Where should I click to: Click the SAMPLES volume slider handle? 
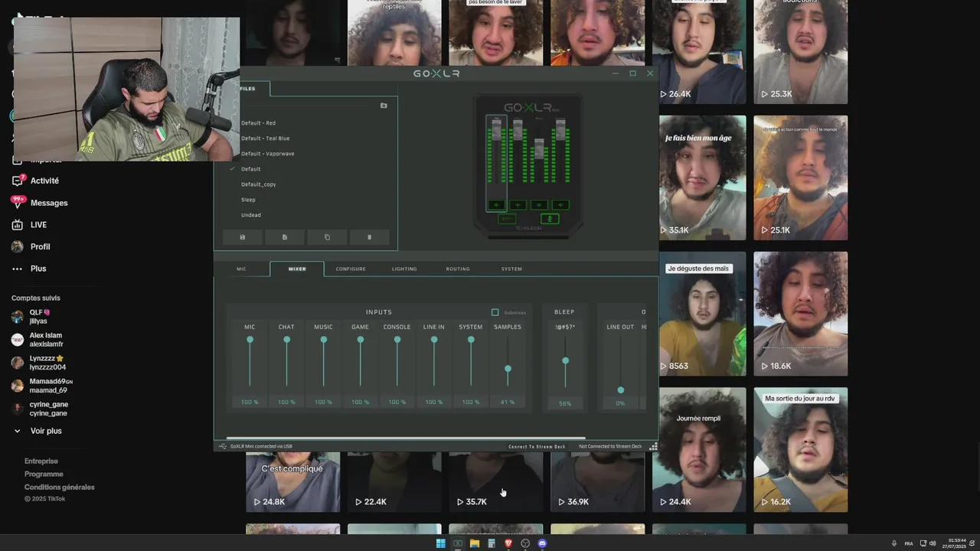pyautogui.click(x=508, y=369)
